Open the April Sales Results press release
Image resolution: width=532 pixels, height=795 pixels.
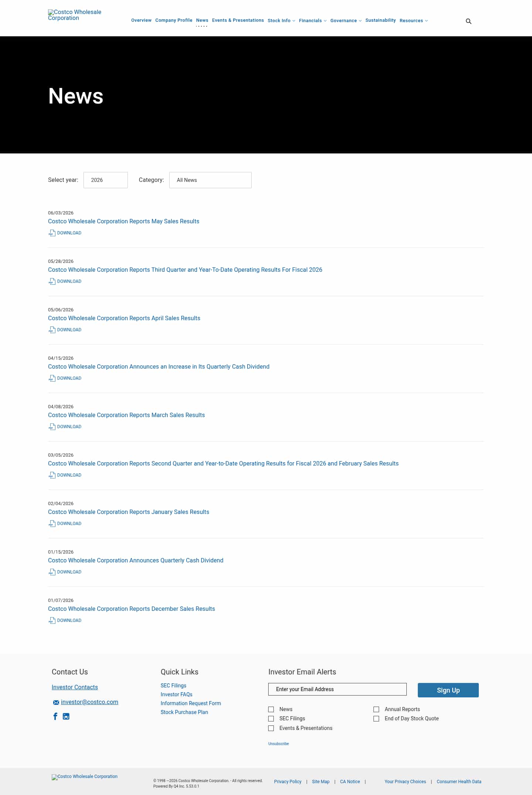tap(124, 318)
